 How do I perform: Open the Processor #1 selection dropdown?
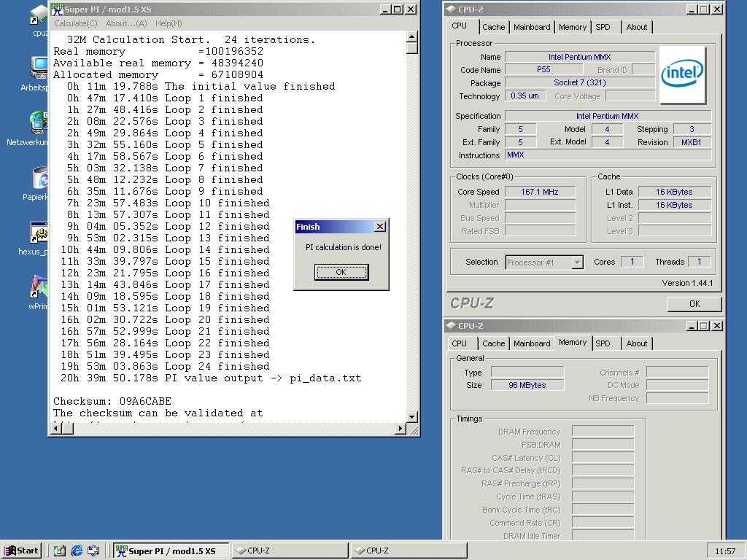coord(578,262)
